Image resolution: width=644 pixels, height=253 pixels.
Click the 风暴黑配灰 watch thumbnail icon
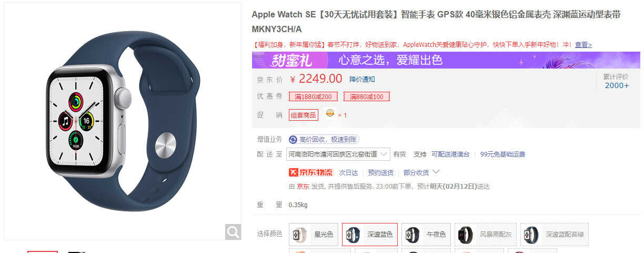point(466,234)
